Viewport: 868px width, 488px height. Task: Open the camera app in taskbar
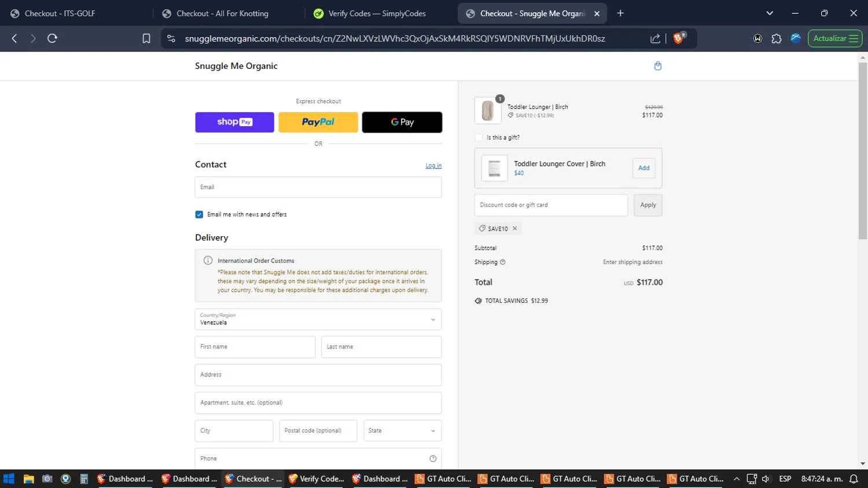47,479
